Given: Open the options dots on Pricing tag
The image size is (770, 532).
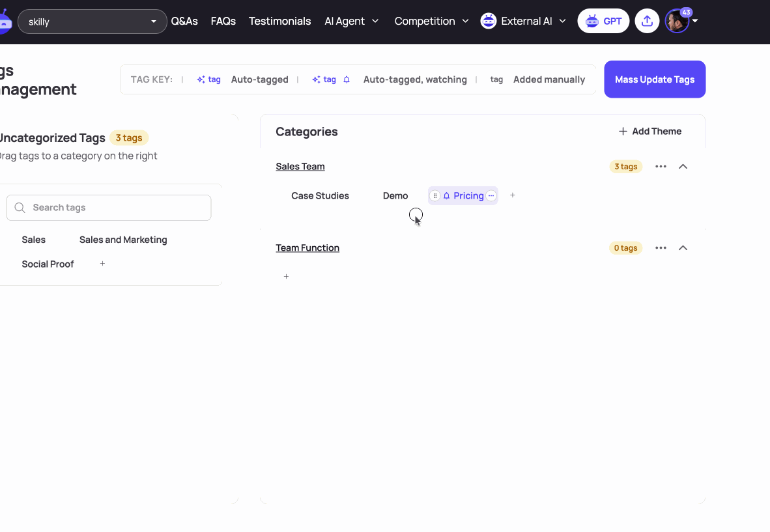Looking at the screenshot, I should pos(491,196).
